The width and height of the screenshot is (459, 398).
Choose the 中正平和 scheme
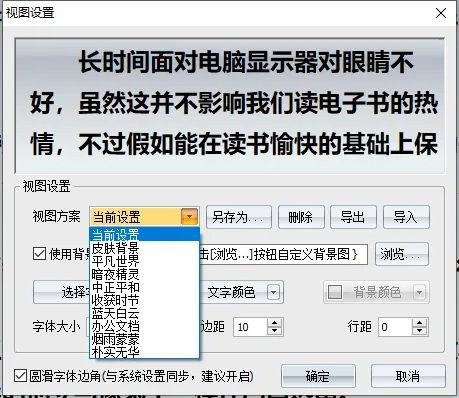(144, 287)
